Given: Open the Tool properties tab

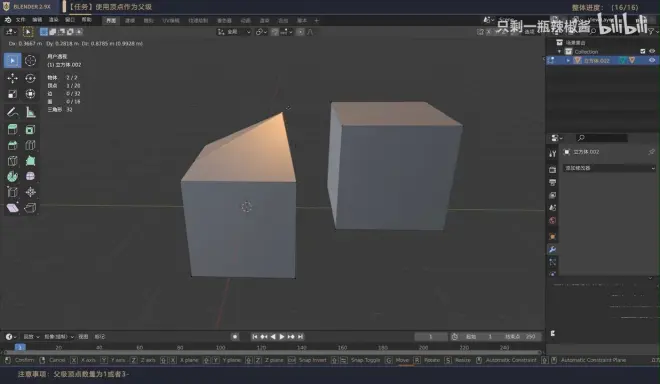Looking at the screenshot, I should coord(552,154).
